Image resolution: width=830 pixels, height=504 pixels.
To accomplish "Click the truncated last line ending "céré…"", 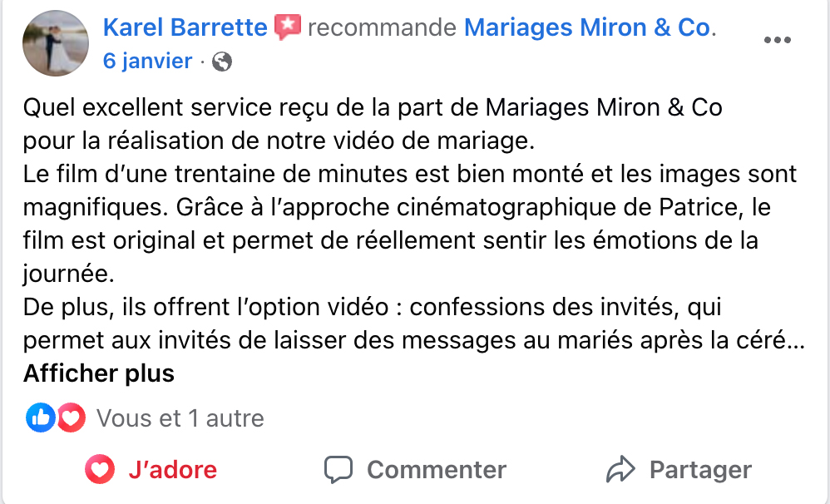I will pyautogui.click(x=413, y=341).
